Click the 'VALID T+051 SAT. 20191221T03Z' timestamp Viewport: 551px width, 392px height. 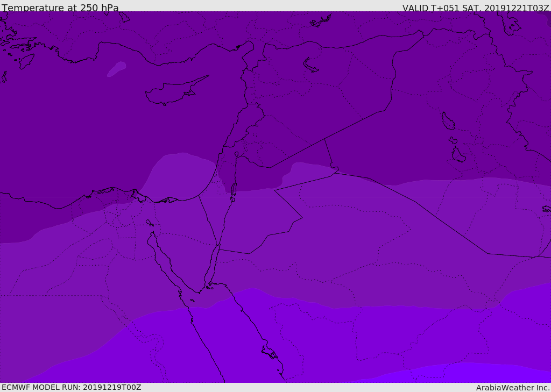click(476, 8)
